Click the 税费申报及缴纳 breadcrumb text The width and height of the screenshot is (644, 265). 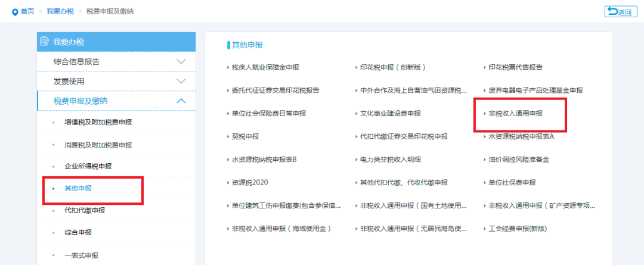110,11
